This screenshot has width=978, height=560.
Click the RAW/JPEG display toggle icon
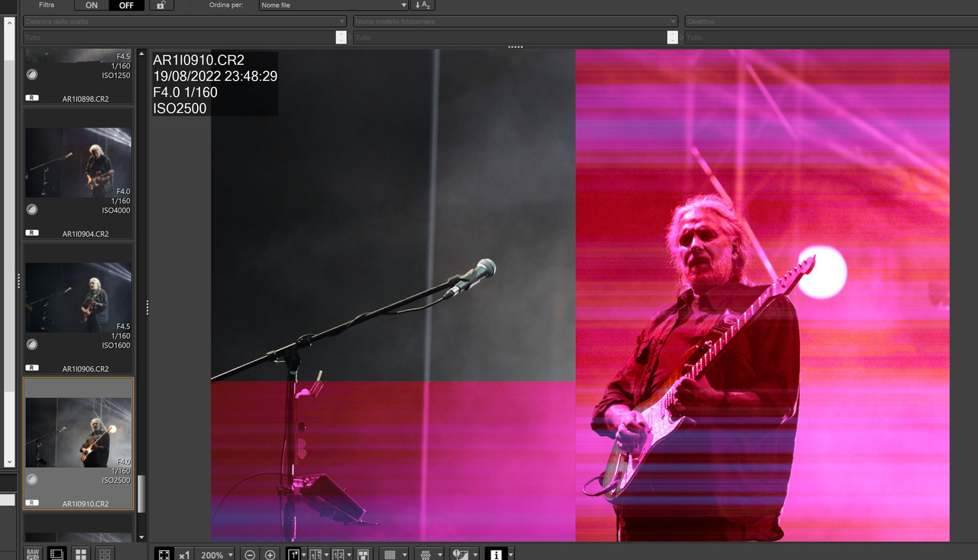32,553
